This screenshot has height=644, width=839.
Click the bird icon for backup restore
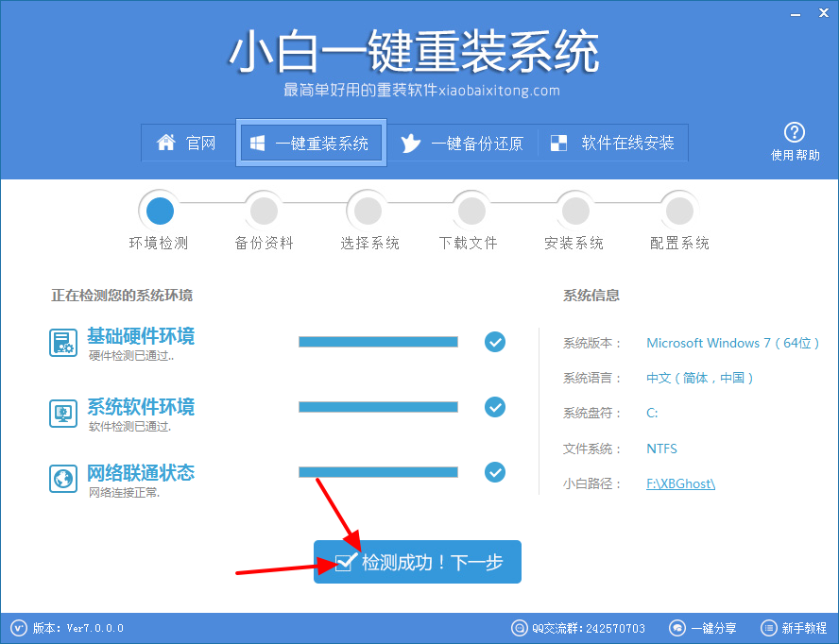410,144
